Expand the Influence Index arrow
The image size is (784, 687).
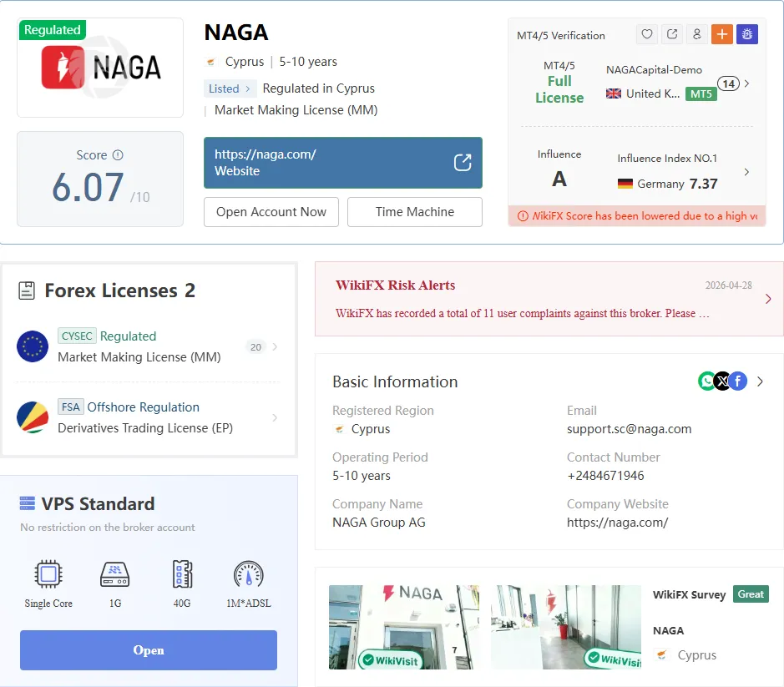point(746,172)
